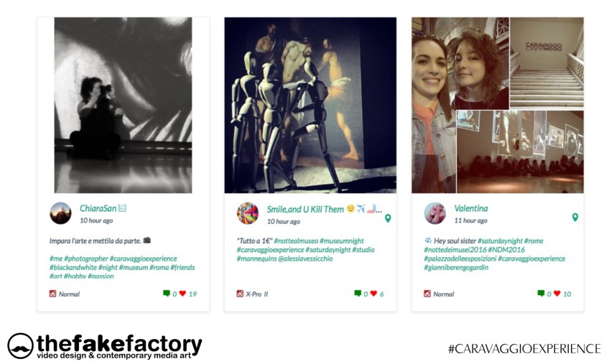The height and width of the screenshot is (364, 609).
Task: Open the wooden mannequins photo
Action: point(310,106)
